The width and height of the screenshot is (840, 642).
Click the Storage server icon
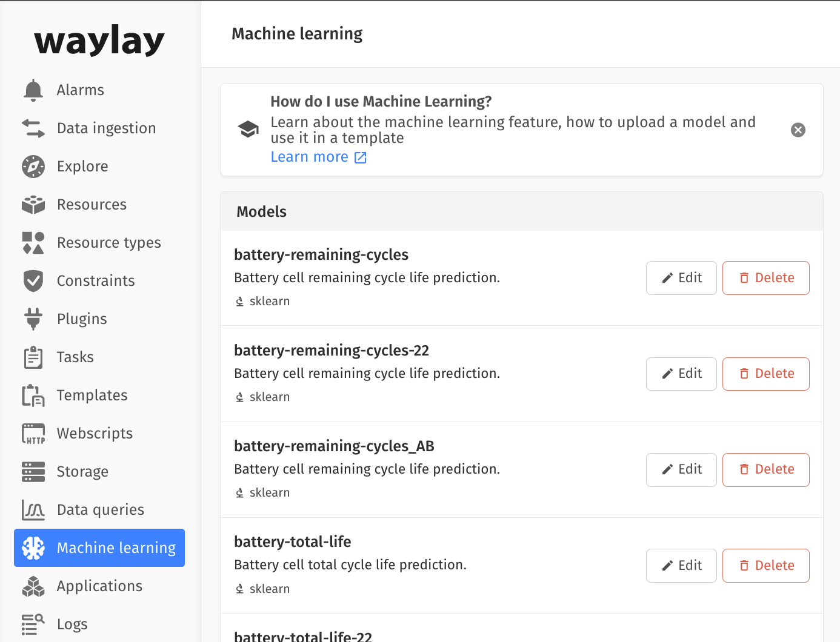[x=33, y=471]
